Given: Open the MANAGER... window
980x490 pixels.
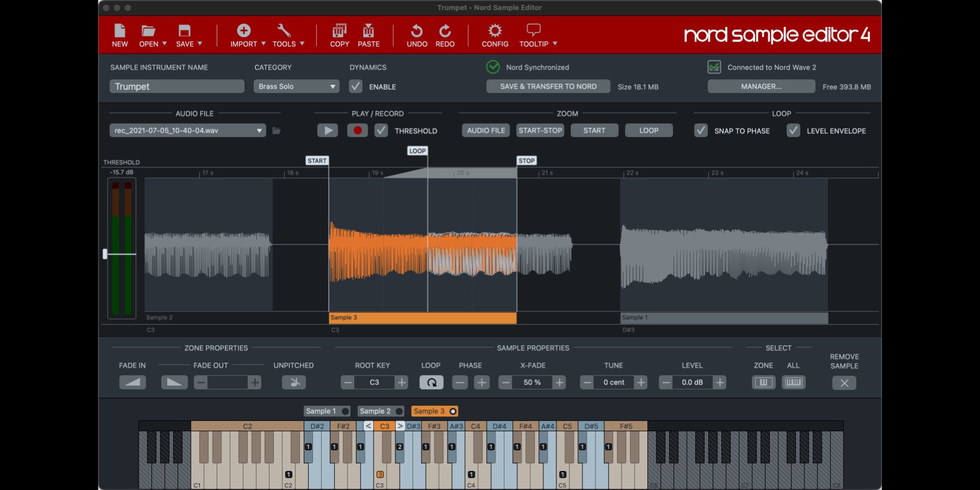Looking at the screenshot, I should (761, 87).
